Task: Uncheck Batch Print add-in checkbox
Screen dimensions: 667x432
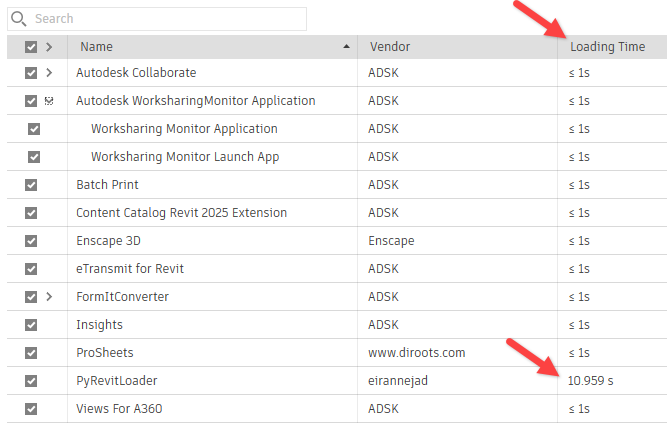Action: (x=31, y=185)
